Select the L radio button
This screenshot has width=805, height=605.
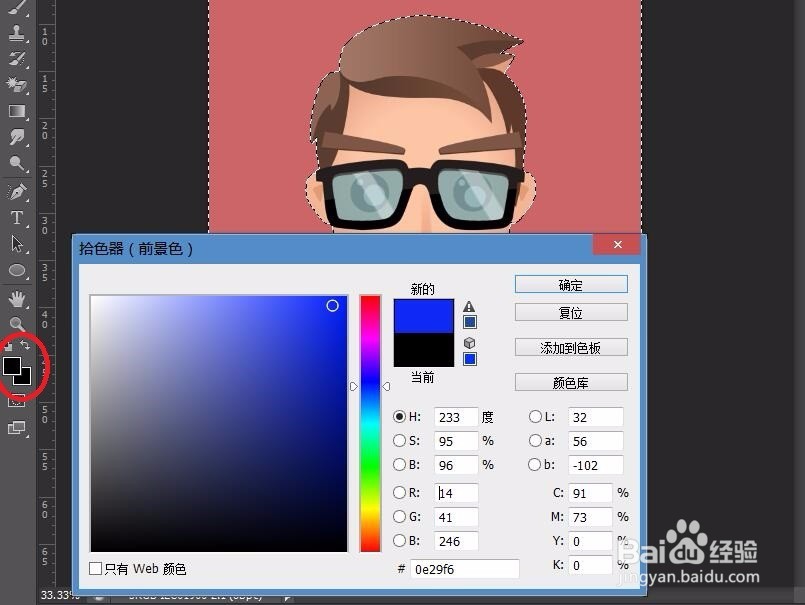(x=536, y=417)
